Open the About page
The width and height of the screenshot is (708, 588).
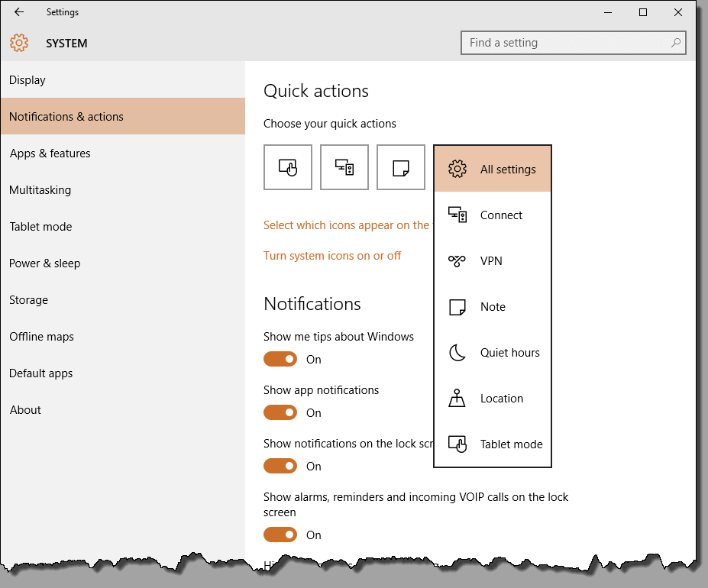(x=123, y=409)
